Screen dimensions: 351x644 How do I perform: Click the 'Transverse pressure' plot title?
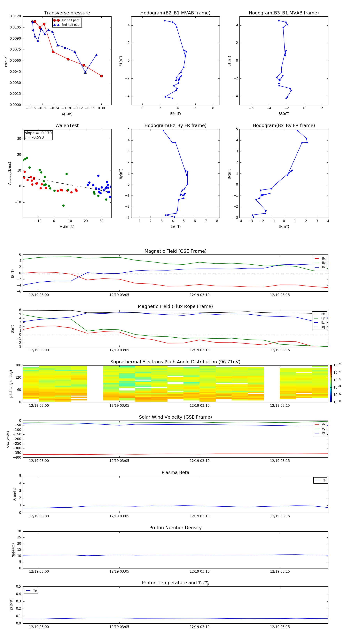(x=67, y=13)
